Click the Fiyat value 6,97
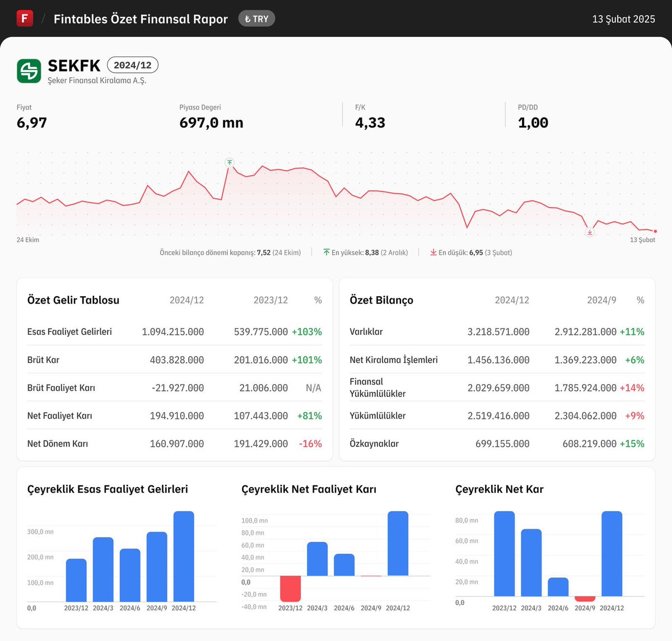The image size is (672, 641). tap(32, 123)
